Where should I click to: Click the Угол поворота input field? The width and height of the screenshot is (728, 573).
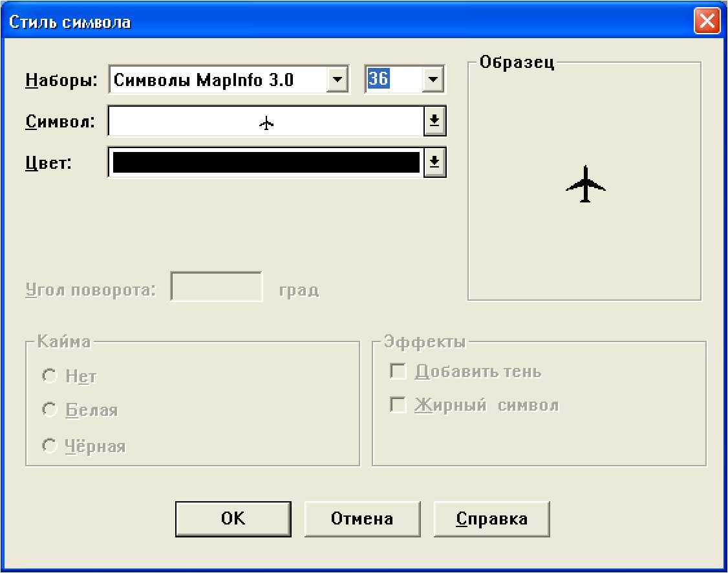217,287
